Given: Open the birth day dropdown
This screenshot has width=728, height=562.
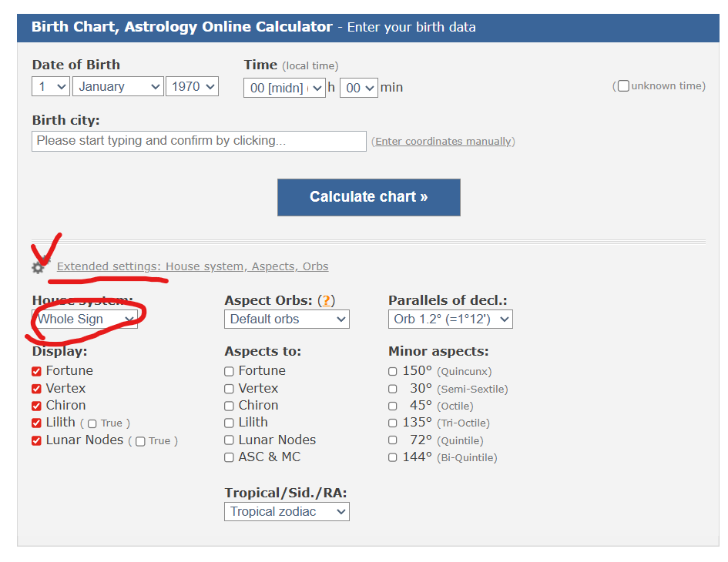Looking at the screenshot, I should 51,87.
